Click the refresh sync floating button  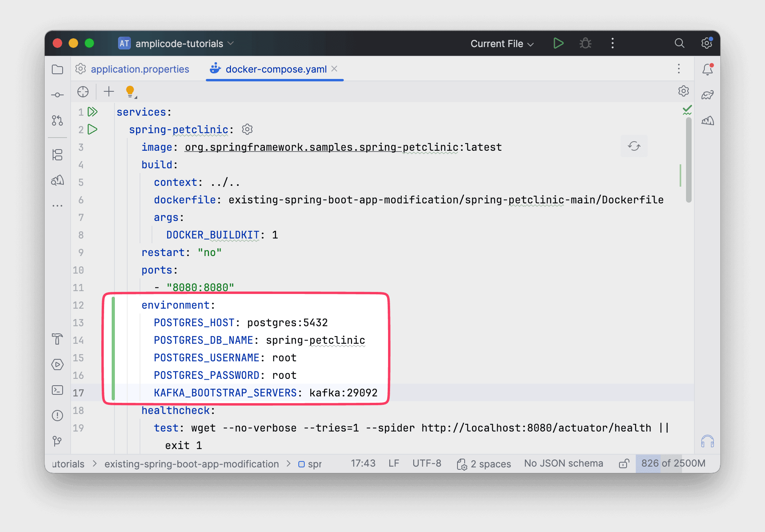point(634,146)
